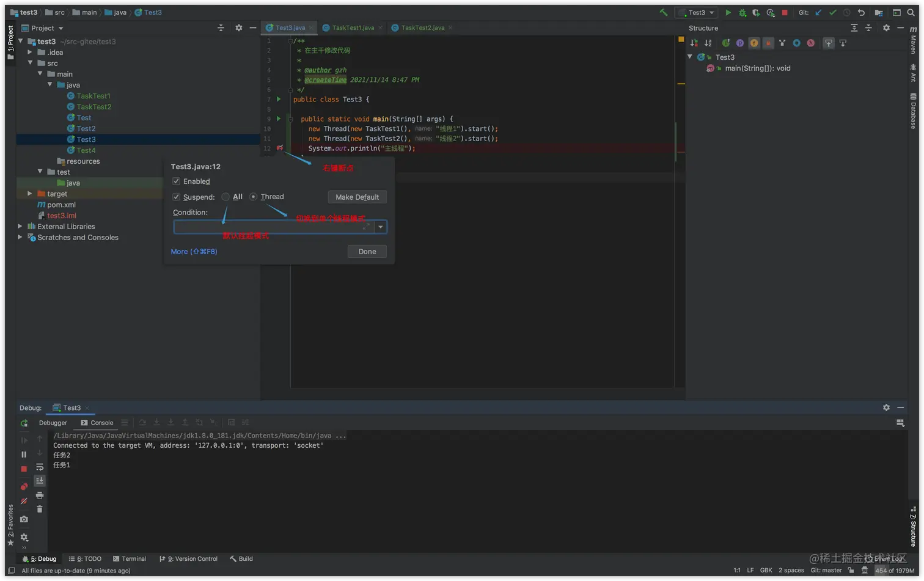
Task: Stop the process with top toolbar red square
Action: pyautogui.click(x=785, y=12)
